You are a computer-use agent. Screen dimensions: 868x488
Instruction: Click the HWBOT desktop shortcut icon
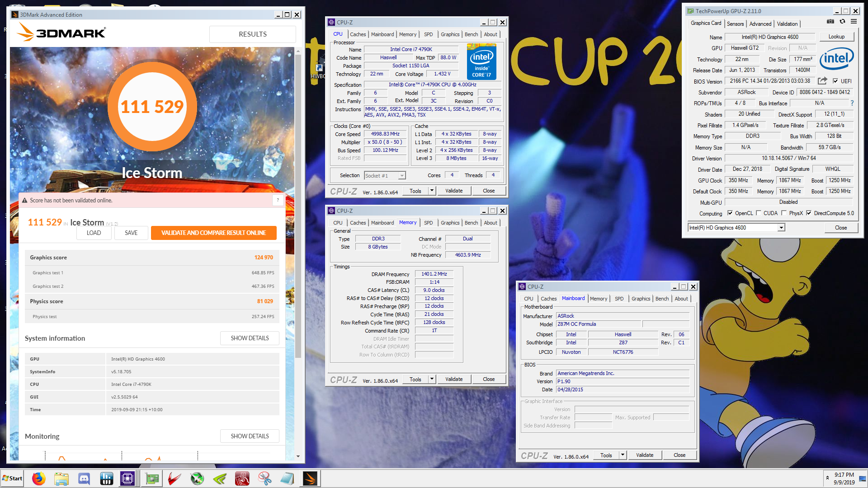[318, 69]
